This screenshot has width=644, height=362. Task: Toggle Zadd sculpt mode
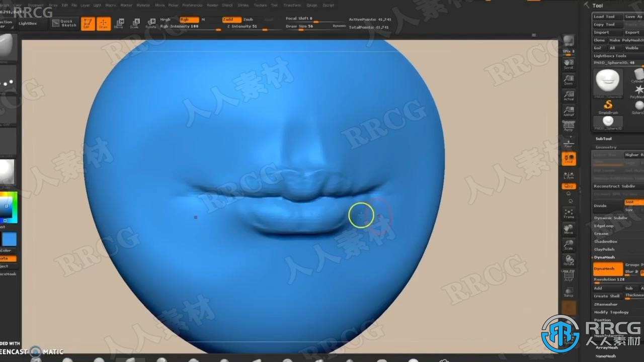pos(231,20)
